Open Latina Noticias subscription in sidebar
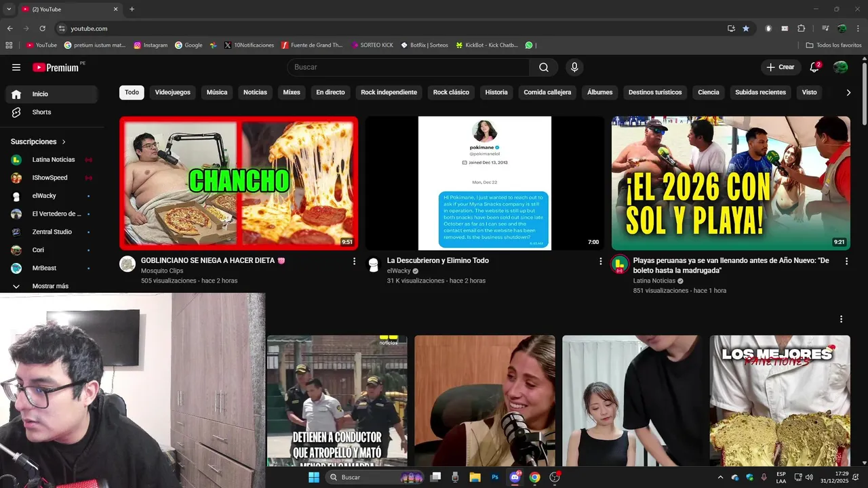 point(52,160)
